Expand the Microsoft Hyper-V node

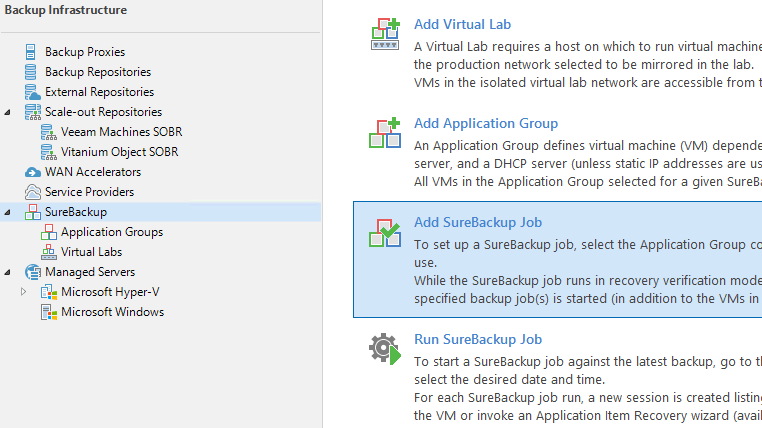tap(23, 292)
